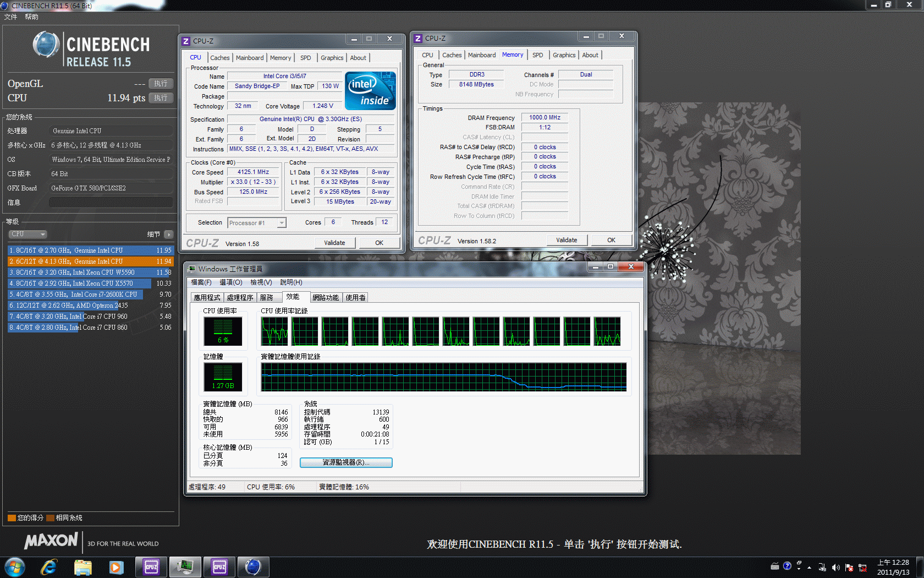Run the OpenGL test with 执行 button
924x578 pixels.
161,84
